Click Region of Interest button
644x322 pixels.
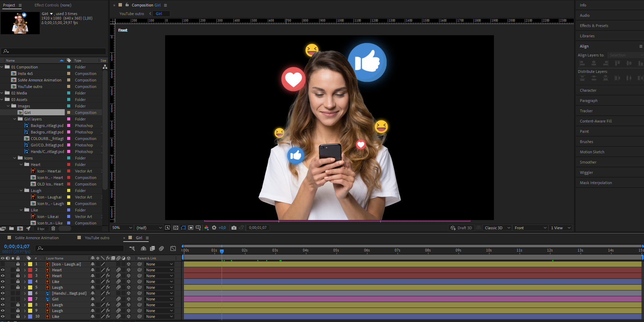191,228
